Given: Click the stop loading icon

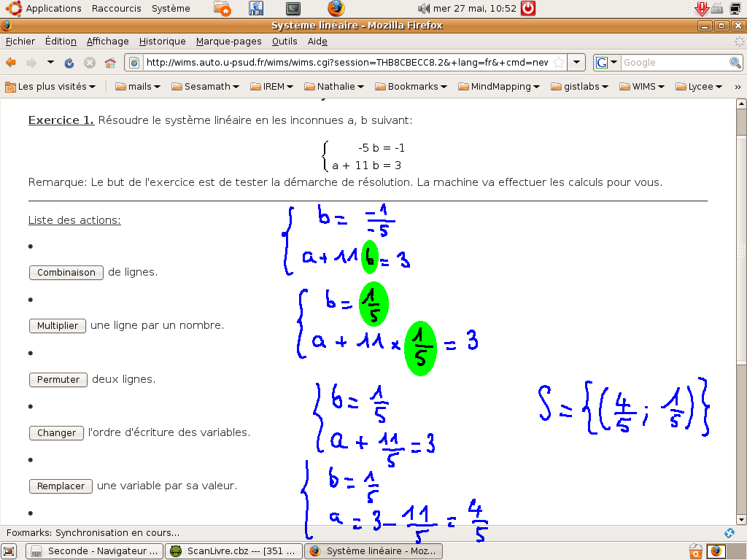Looking at the screenshot, I should click(90, 63).
